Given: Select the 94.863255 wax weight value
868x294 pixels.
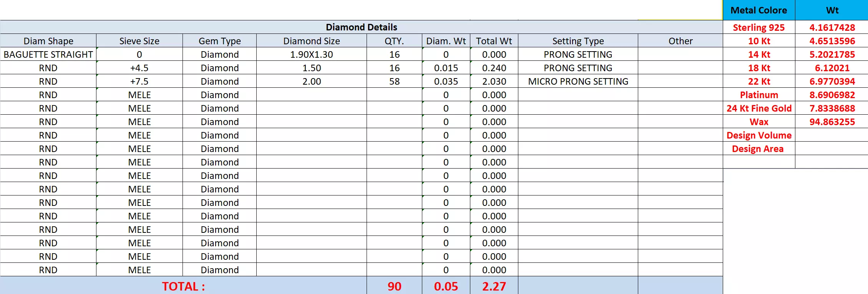Looking at the screenshot, I should coord(832,122).
